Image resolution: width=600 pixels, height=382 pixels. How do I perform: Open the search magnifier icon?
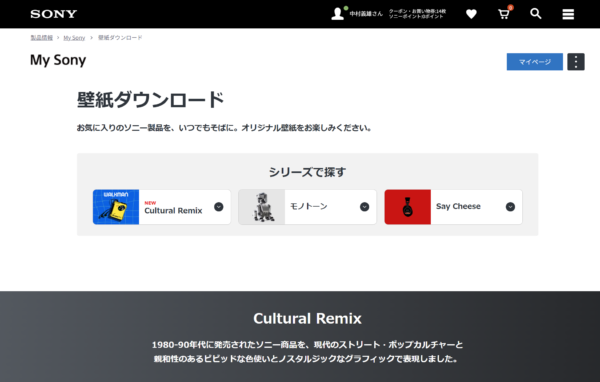click(535, 14)
